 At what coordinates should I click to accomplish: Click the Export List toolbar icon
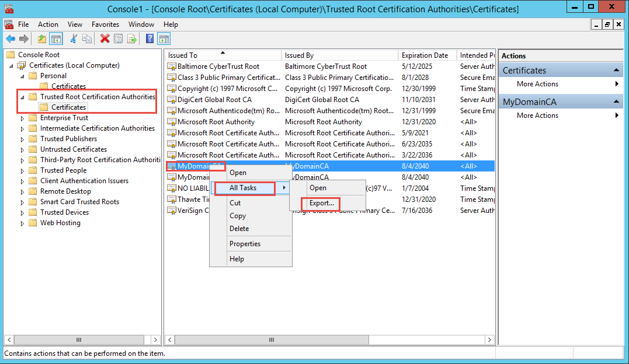click(131, 39)
